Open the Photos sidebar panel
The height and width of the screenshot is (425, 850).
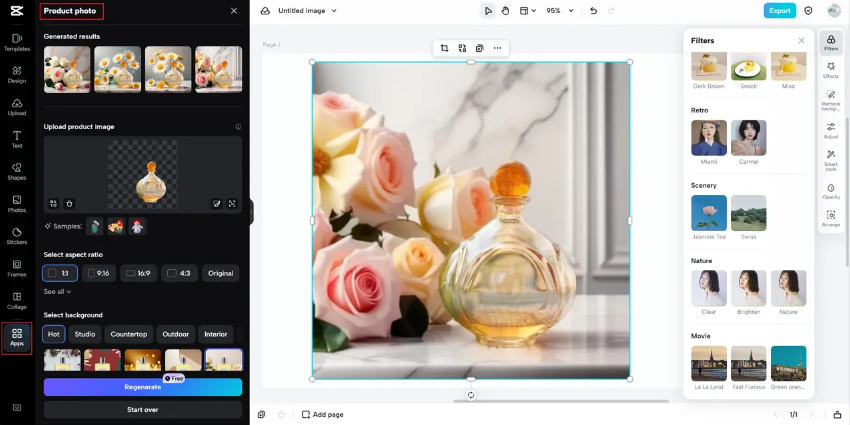coord(17,204)
